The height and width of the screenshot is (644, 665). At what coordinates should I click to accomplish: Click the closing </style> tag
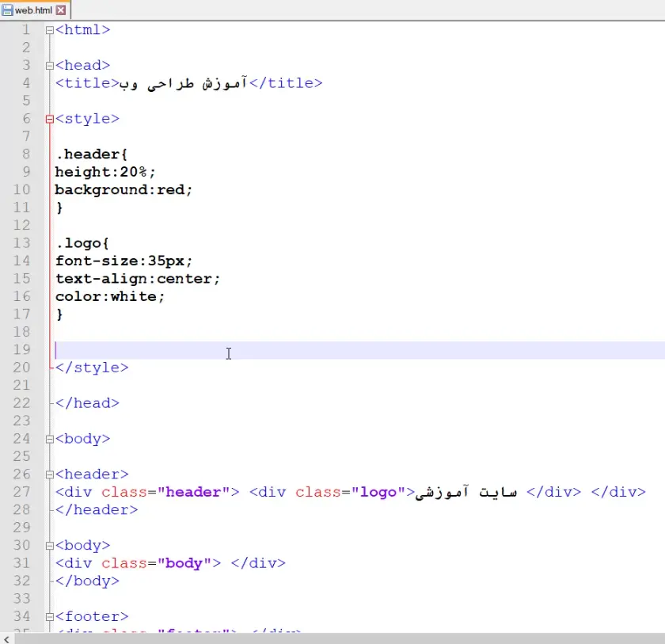click(92, 368)
